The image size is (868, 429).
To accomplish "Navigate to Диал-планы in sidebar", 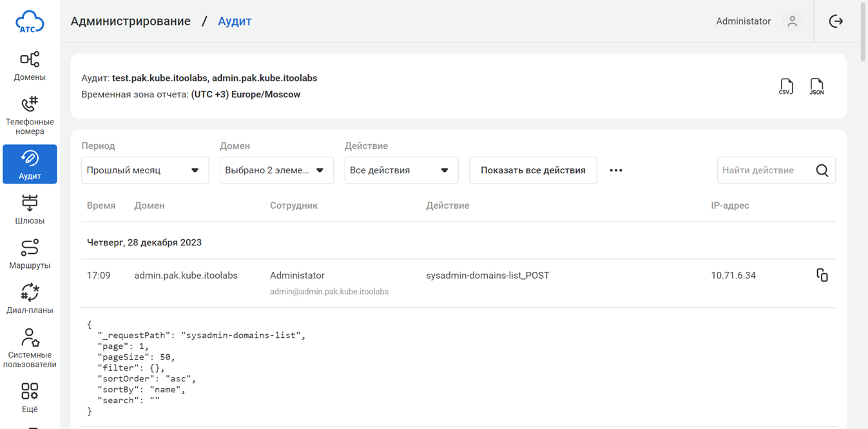I will tap(30, 299).
